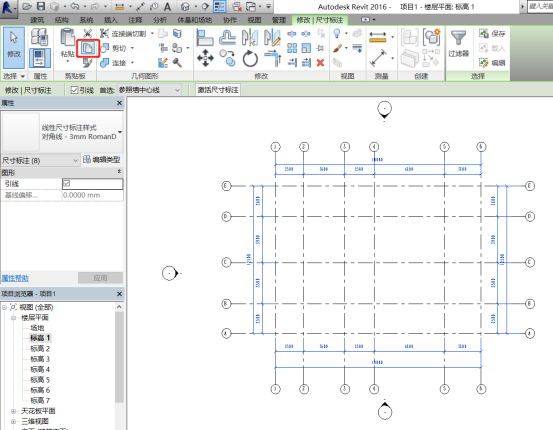This screenshot has height=430, width=553.
Task: Click the 激活尺寸标注 button
Action: (218, 90)
